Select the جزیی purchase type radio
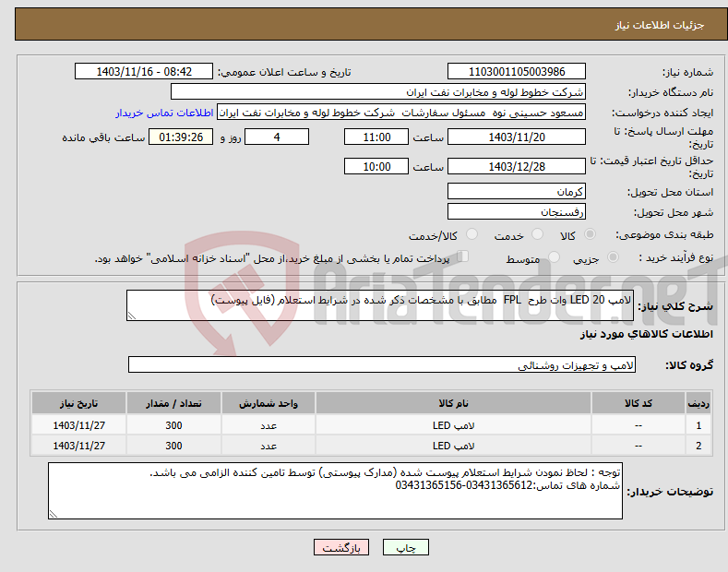 [x=613, y=257]
